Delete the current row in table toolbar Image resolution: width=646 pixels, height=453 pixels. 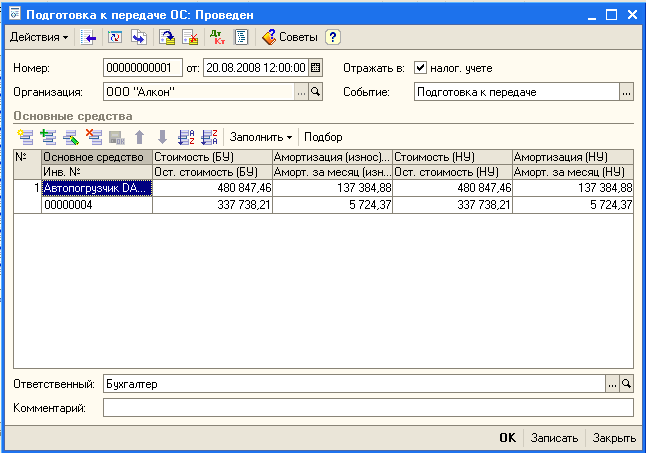click(93, 136)
